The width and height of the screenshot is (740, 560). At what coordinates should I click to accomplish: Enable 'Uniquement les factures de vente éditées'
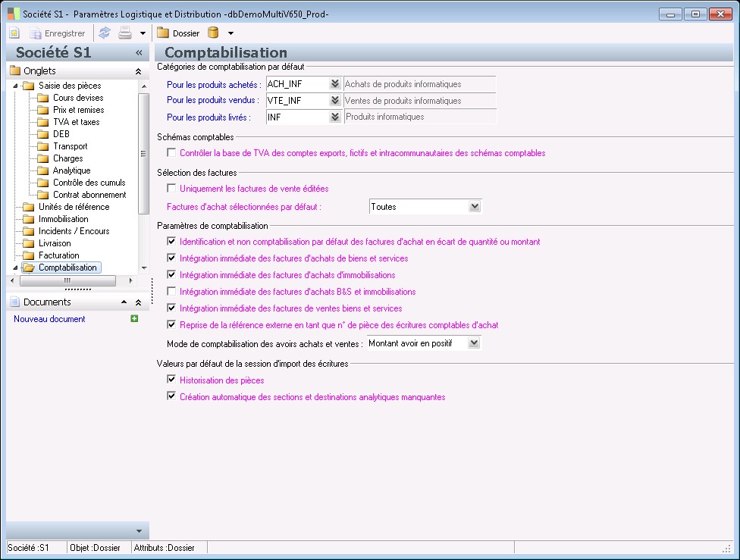point(171,188)
